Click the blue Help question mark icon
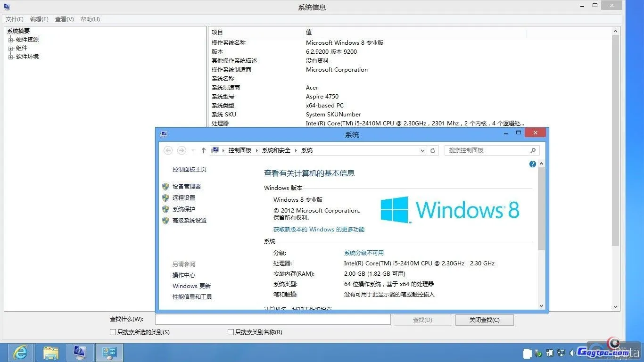 532,164
